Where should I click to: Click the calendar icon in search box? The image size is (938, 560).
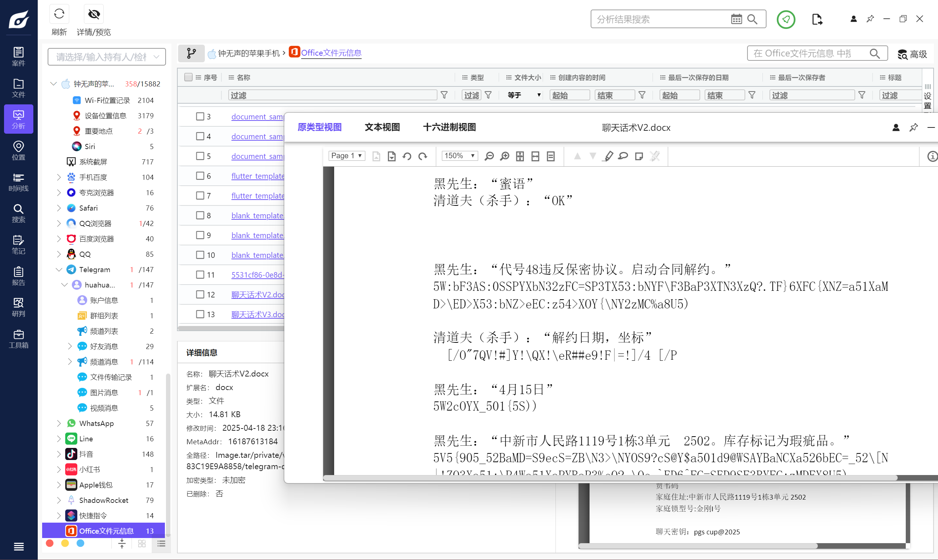736,19
